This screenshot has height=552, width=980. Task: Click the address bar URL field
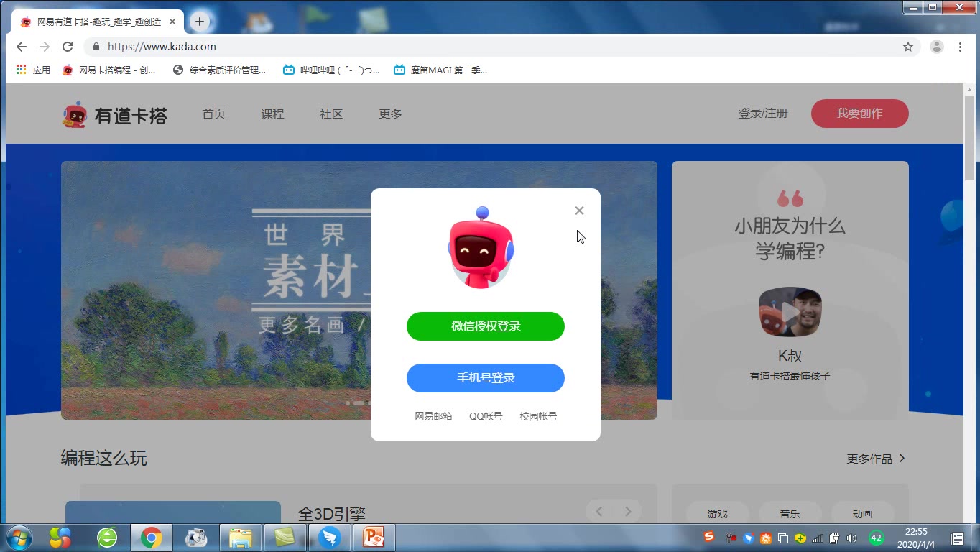coord(503,47)
